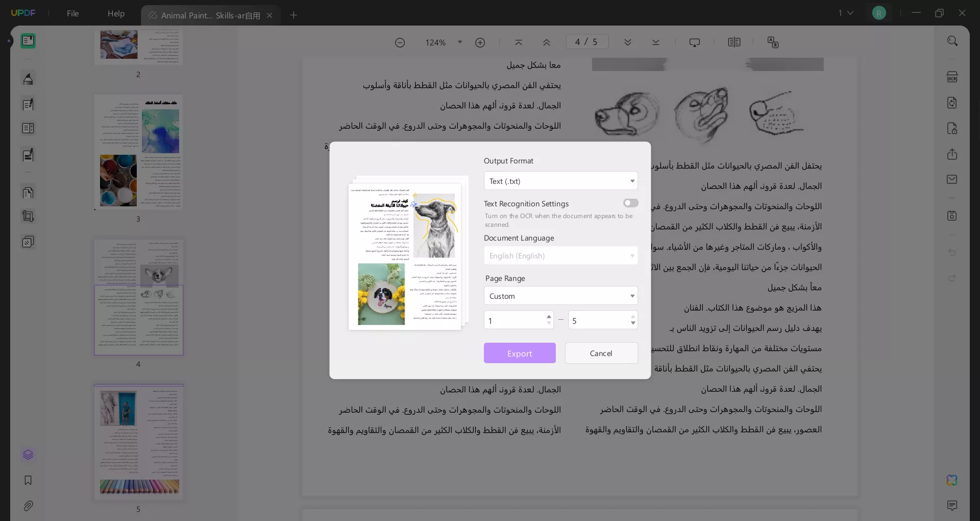Open the share document tool
Viewport: 980px width, 521px height.
tap(952, 154)
